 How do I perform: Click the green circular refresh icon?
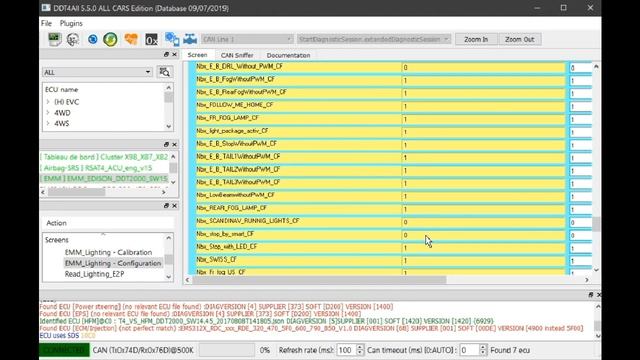[110, 39]
